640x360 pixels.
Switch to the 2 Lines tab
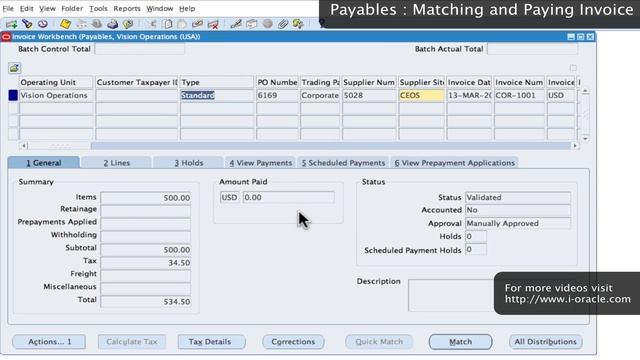(116, 162)
